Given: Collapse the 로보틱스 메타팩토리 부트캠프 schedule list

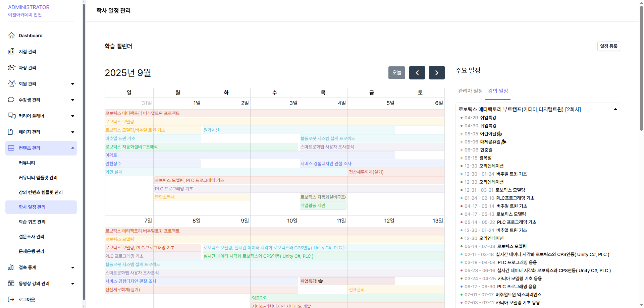Looking at the screenshot, I should pos(615,109).
